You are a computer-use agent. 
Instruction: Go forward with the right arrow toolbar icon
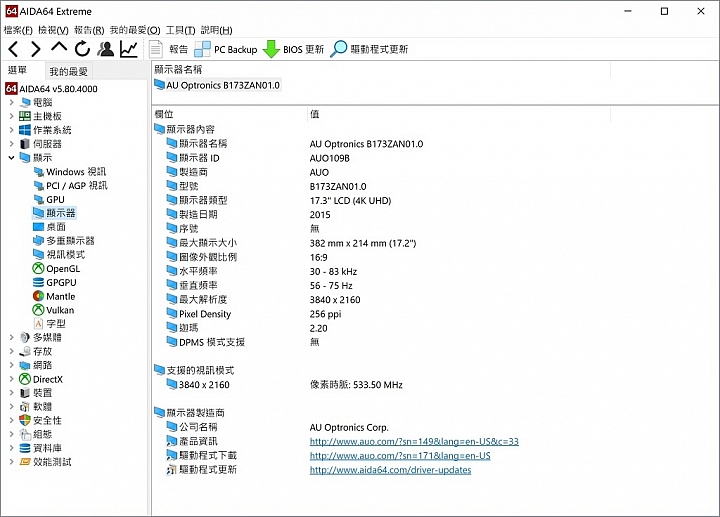point(36,49)
